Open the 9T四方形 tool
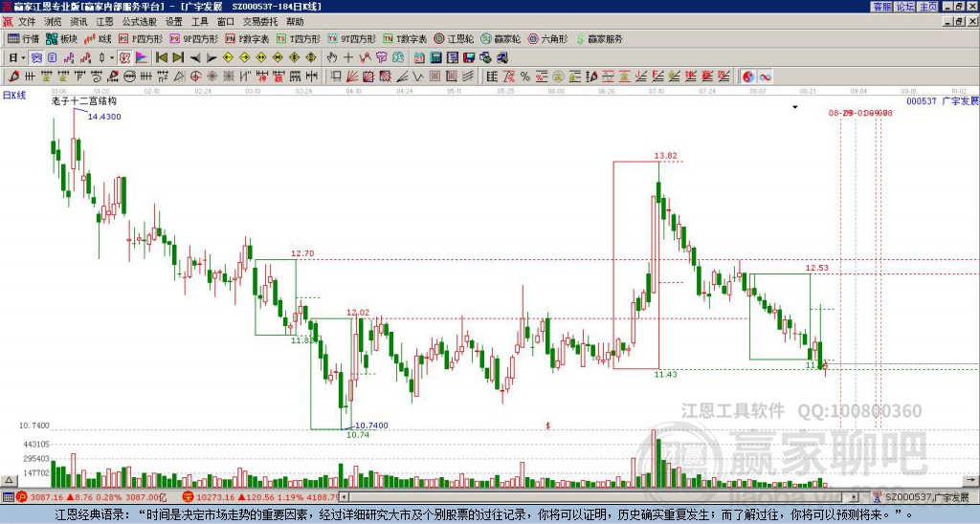 pyautogui.click(x=351, y=38)
